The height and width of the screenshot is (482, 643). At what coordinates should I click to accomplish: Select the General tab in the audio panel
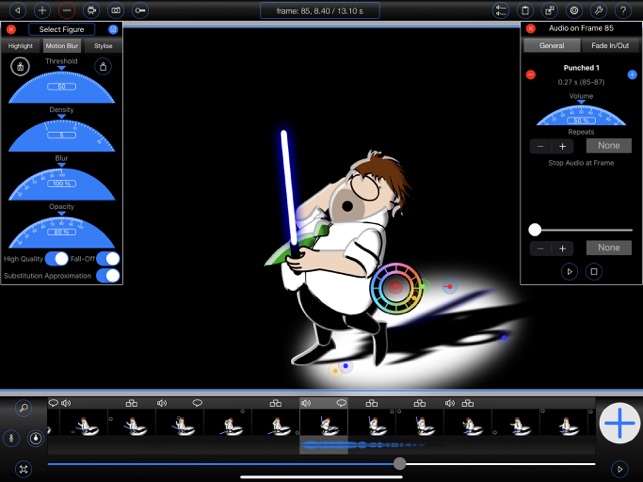click(x=552, y=46)
